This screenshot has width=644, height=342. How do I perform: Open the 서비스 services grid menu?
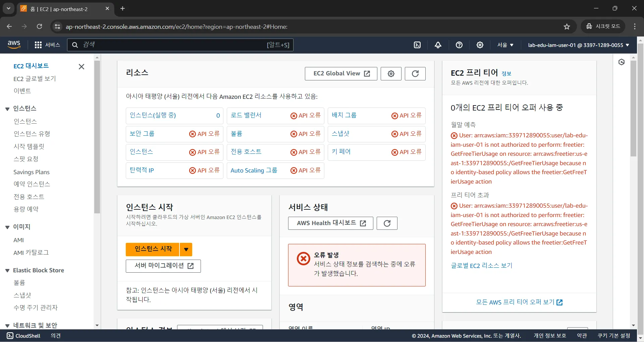click(47, 45)
